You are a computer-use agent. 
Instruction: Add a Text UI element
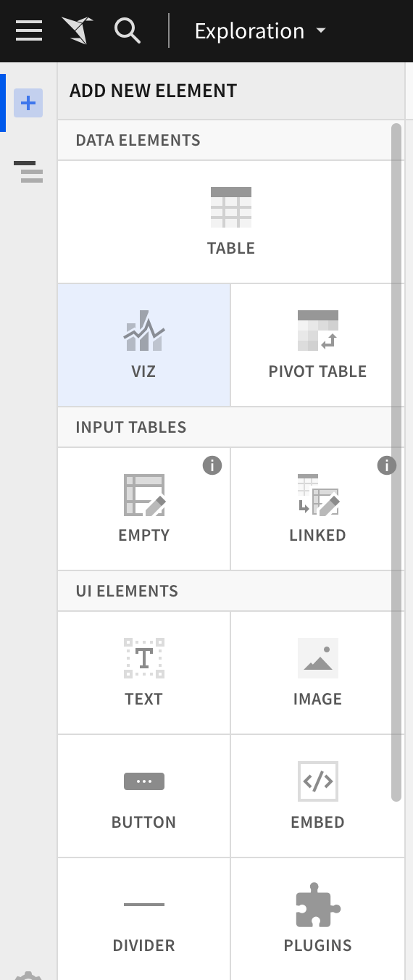144,673
